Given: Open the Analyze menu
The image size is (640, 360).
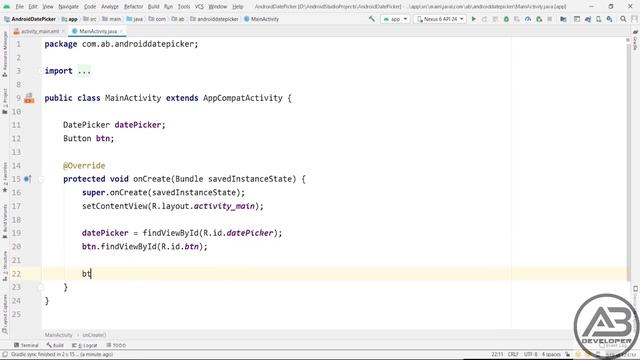Looking at the screenshot, I should (x=109, y=7).
